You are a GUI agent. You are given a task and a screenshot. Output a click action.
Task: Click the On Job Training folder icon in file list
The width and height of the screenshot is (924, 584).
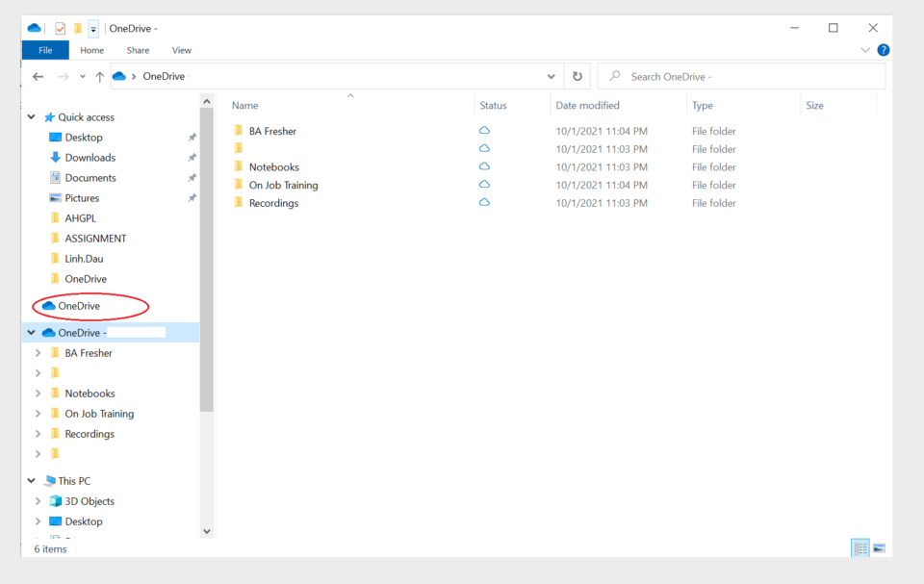click(239, 185)
